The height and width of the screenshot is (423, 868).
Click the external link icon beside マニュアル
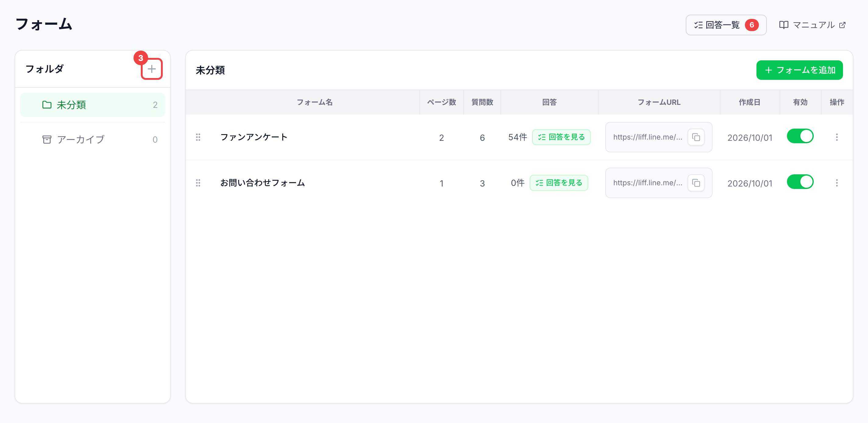pos(842,25)
